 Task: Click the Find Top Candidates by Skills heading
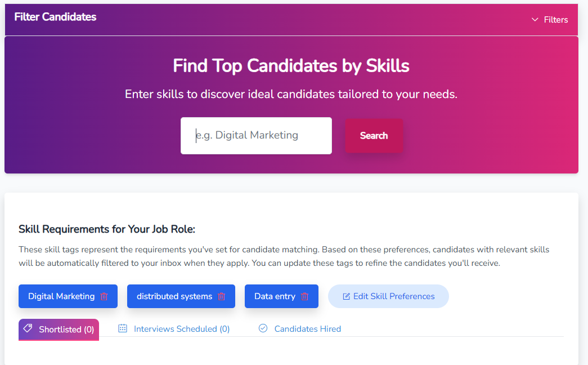291,66
